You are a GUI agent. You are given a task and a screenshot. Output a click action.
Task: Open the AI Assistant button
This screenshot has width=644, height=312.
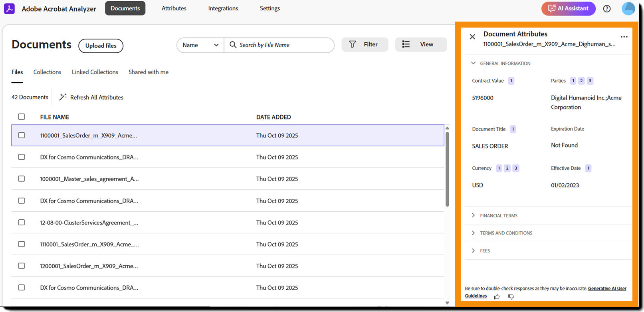click(x=568, y=8)
